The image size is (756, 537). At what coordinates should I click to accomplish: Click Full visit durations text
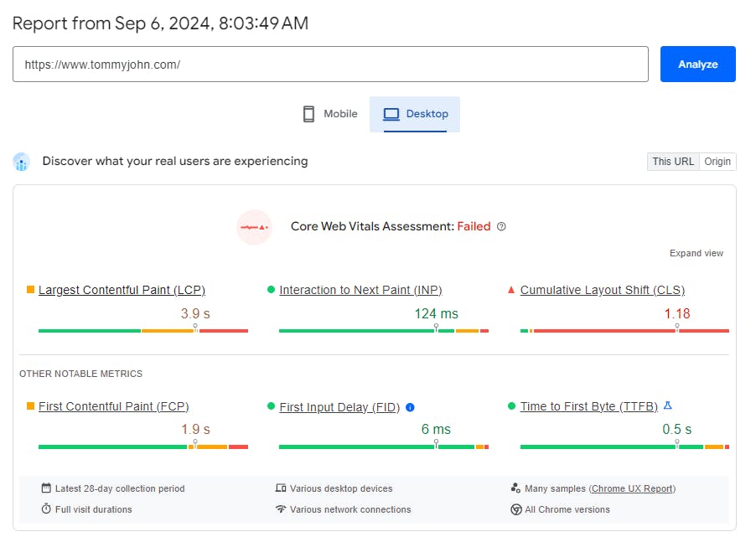[94, 509]
